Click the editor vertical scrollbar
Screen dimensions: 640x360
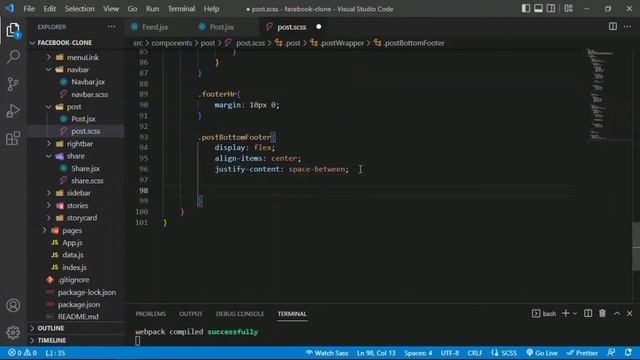coord(636,246)
